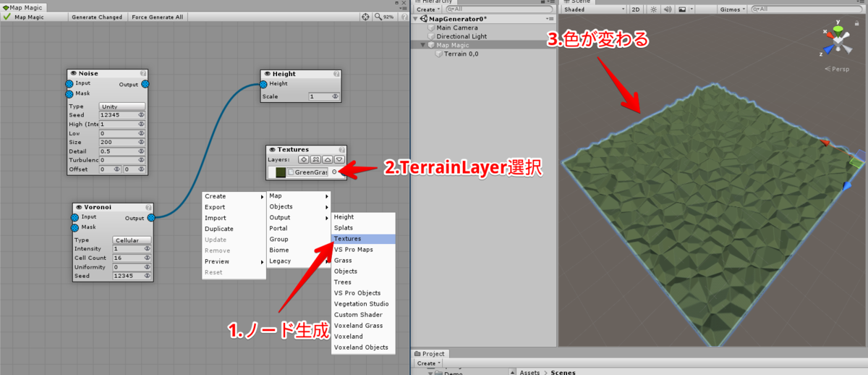Screen dimensions: 868x375
Task: Click the Voronoi Cell Count expose icon
Action: [148, 258]
